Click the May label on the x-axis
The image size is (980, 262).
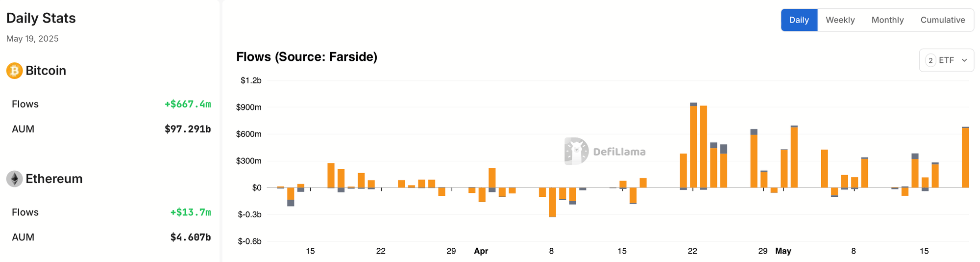point(783,251)
